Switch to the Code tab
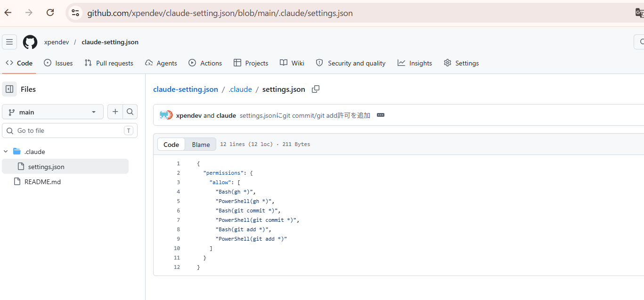The width and height of the screenshot is (644, 300). (x=19, y=63)
